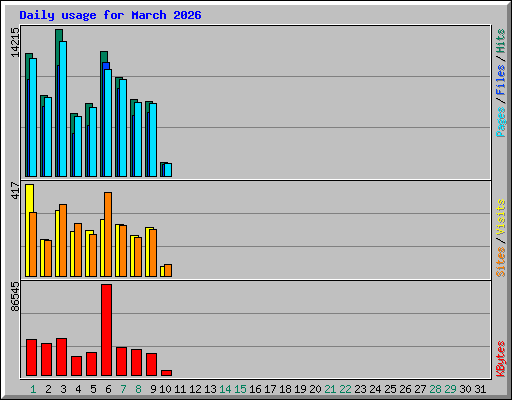Click the day 1 axis label
Screen dimensions: 512x400
tap(33, 389)
